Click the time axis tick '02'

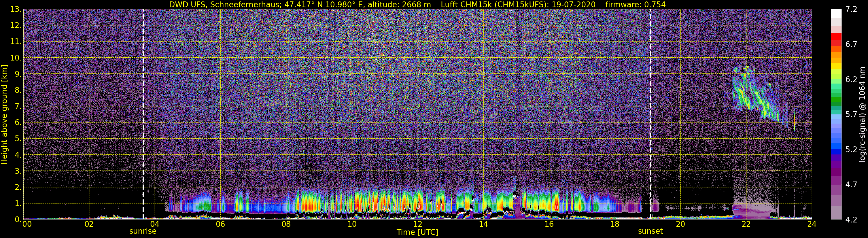tap(89, 224)
